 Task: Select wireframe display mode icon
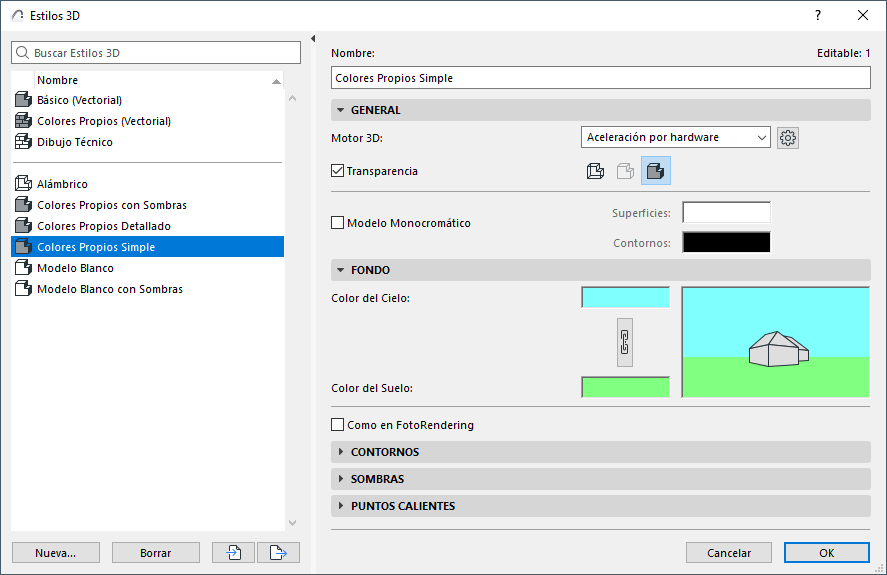pos(595,170)
